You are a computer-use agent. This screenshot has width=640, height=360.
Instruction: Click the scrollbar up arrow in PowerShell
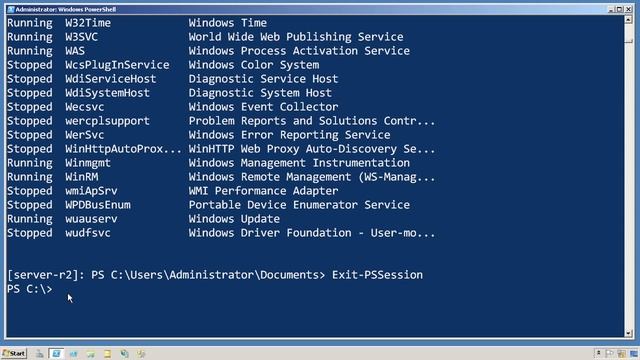coord(629,20)
